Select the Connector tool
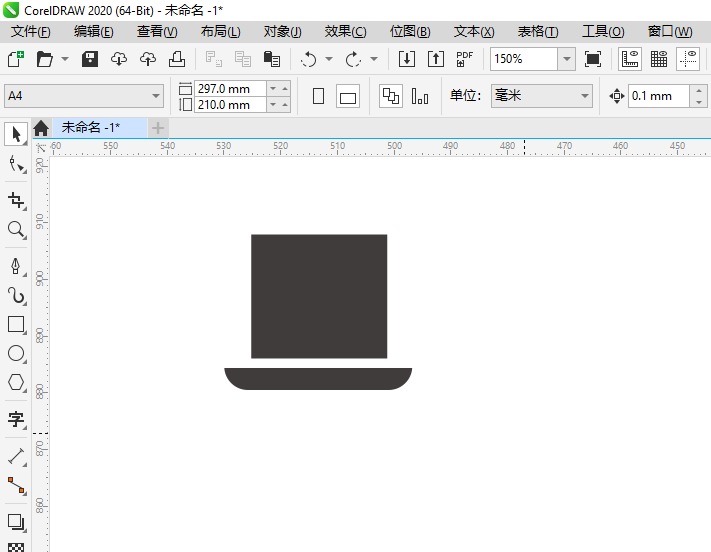Viewport: 711px width, 552px height. coord(17,485)
